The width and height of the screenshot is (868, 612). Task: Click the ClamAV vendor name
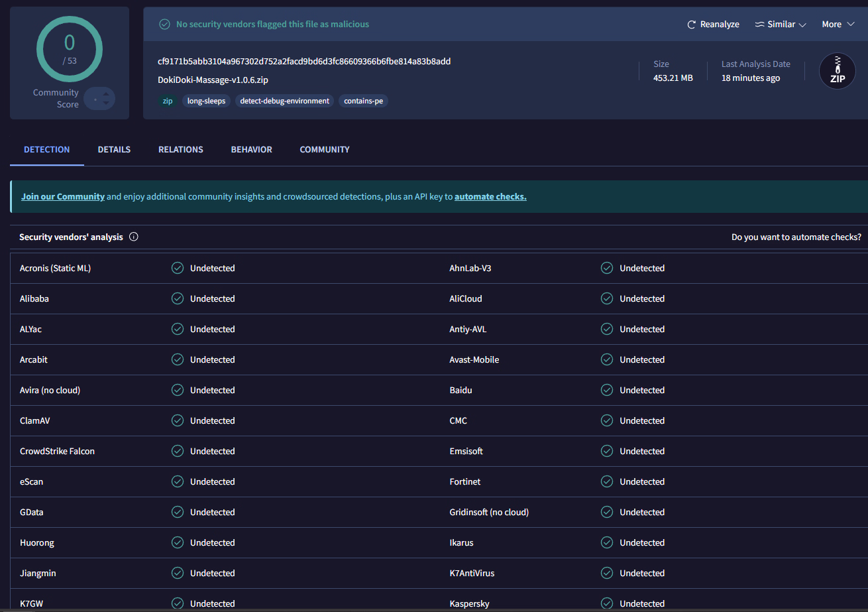35,421
